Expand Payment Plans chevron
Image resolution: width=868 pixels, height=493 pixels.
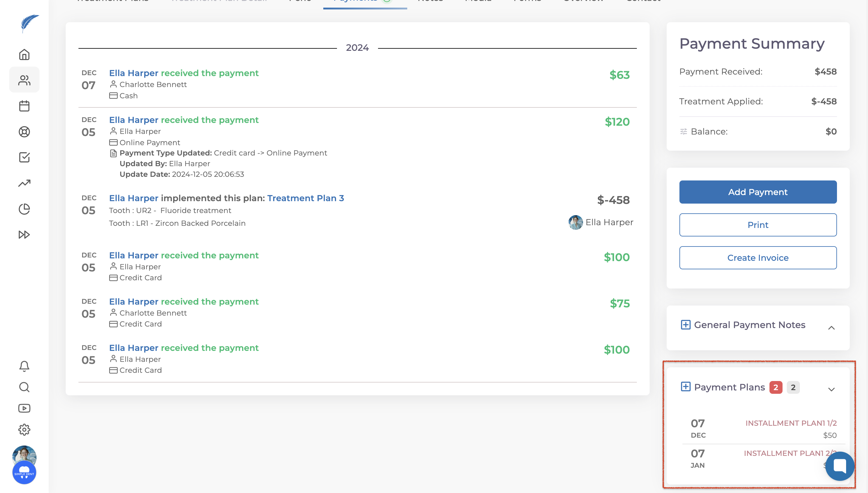831,390
